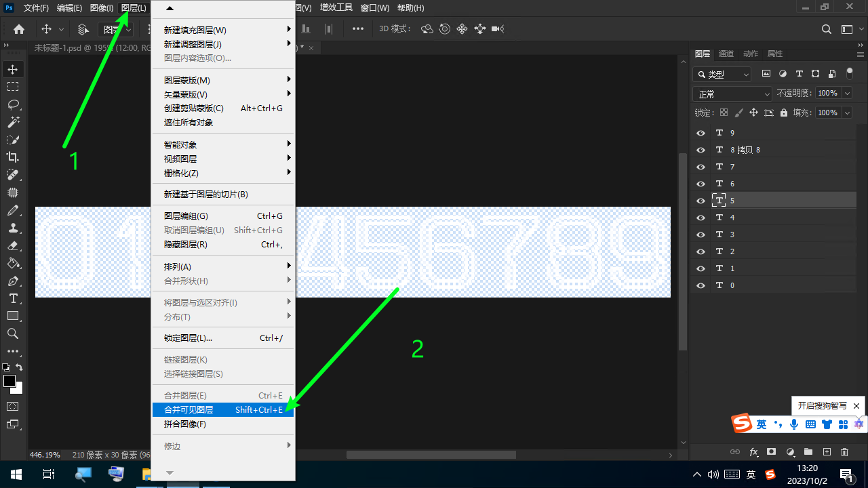The height and width of the screenshot is (488, 868).
Task: Toggle visibility of layer 0
Action: tap(701, 285)
